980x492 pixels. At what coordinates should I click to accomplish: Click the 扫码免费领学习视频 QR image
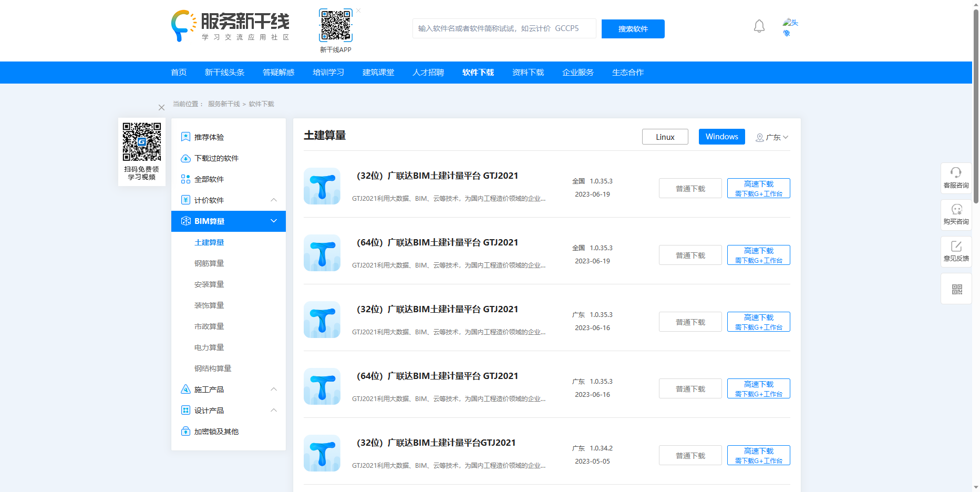point(142,142)
